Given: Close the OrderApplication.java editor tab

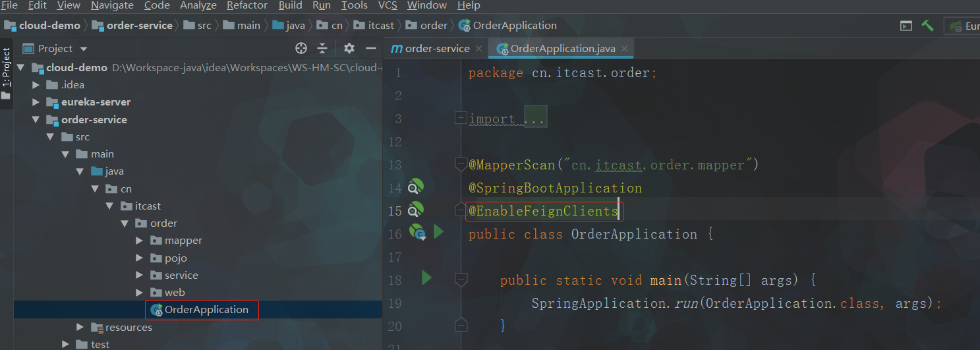Looking at the screenshot, I should [625, 49].
